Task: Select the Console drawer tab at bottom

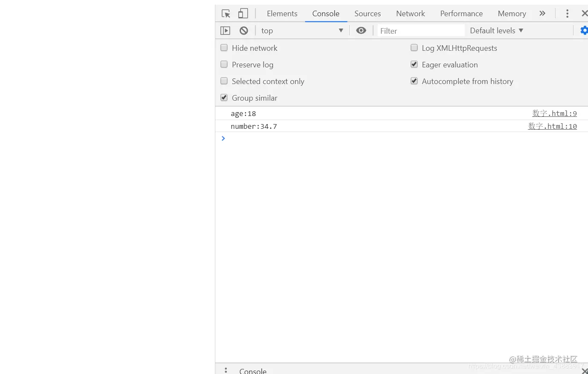Action: pos(253,371)
